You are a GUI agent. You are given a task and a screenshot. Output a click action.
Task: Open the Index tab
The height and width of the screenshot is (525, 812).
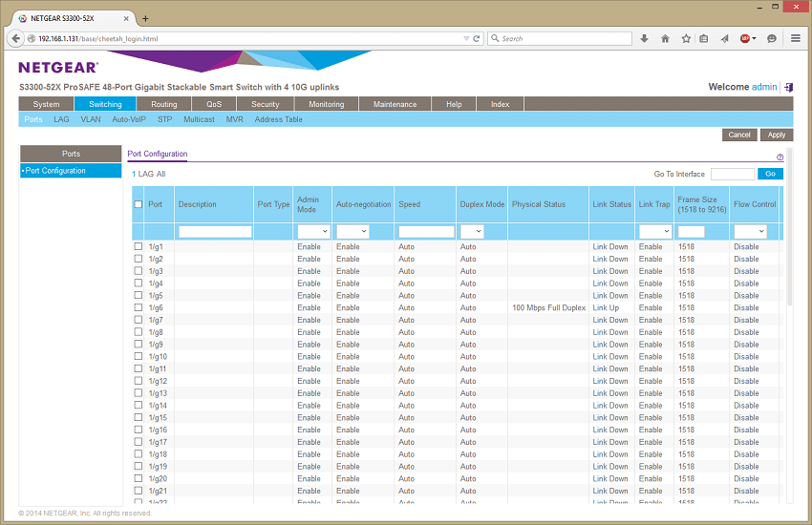[500, 104]
